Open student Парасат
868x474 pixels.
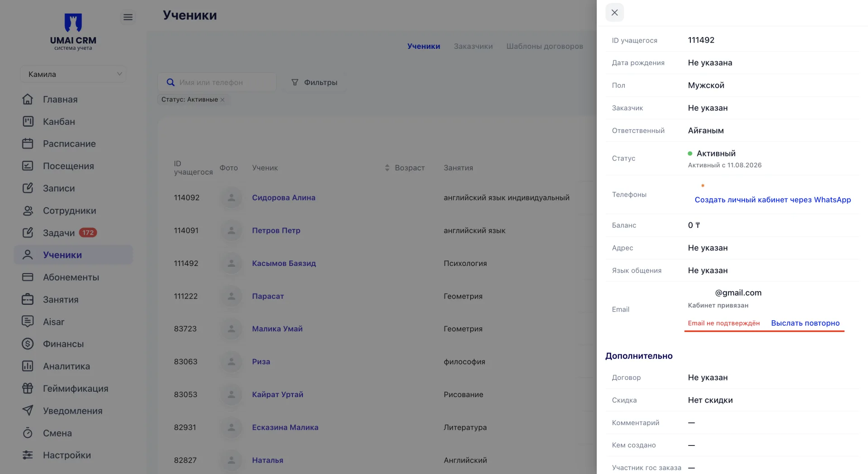tap(268, 296)
